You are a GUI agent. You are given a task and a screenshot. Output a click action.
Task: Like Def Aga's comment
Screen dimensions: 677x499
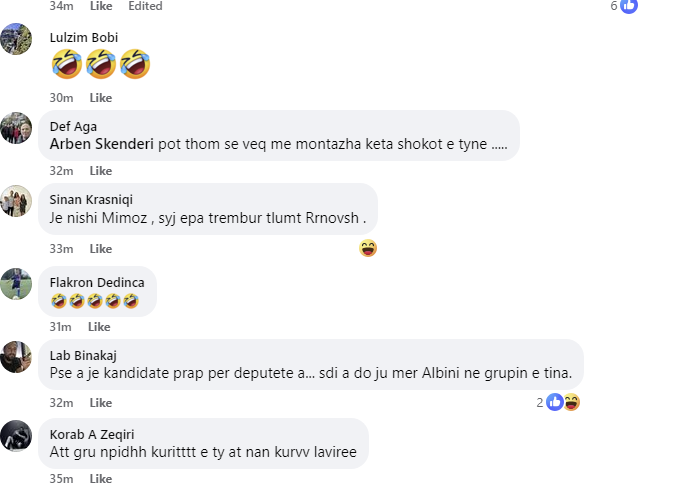[100, 171]
